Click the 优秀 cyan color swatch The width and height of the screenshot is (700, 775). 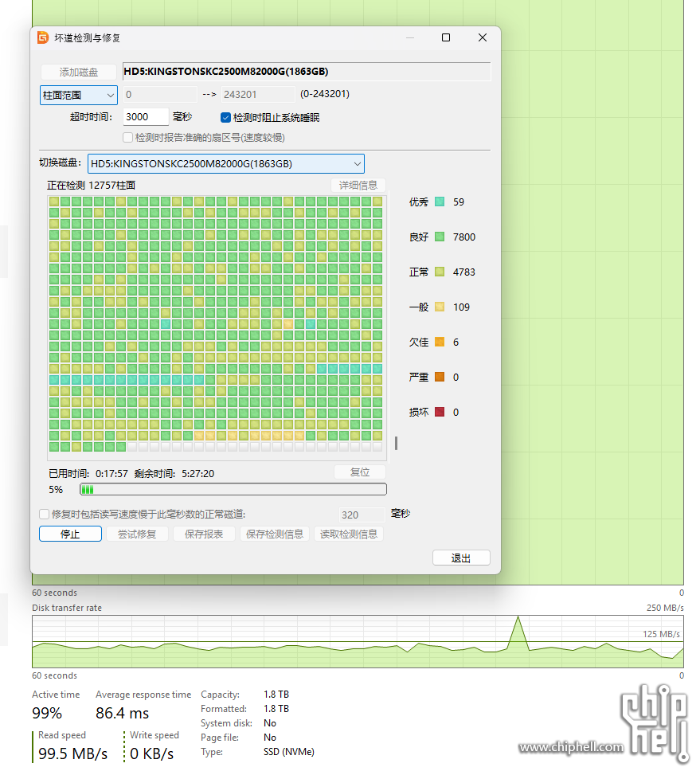440,202
